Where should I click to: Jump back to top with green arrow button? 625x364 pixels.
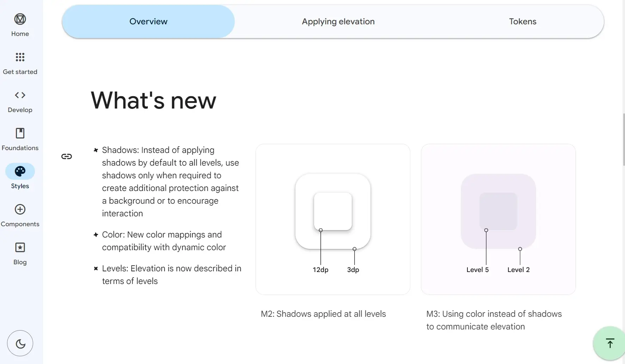tap(609, 343)
